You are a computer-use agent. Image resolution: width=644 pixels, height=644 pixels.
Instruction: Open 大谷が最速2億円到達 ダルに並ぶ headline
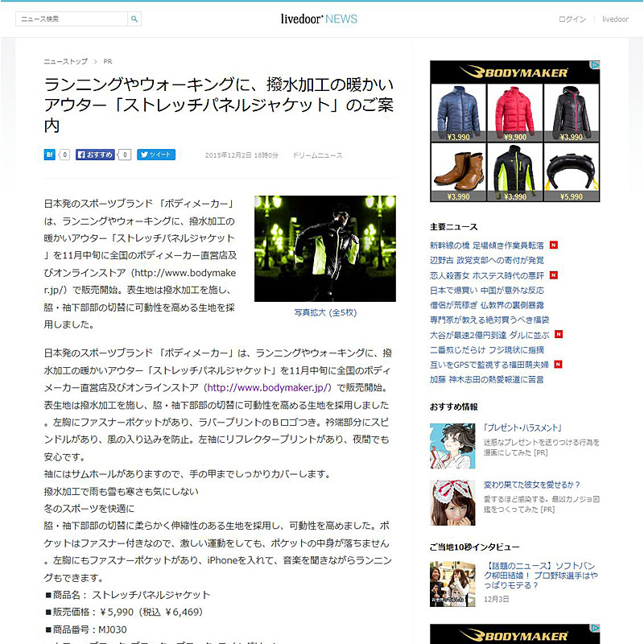pyautogui.click(x=489, y=335)
